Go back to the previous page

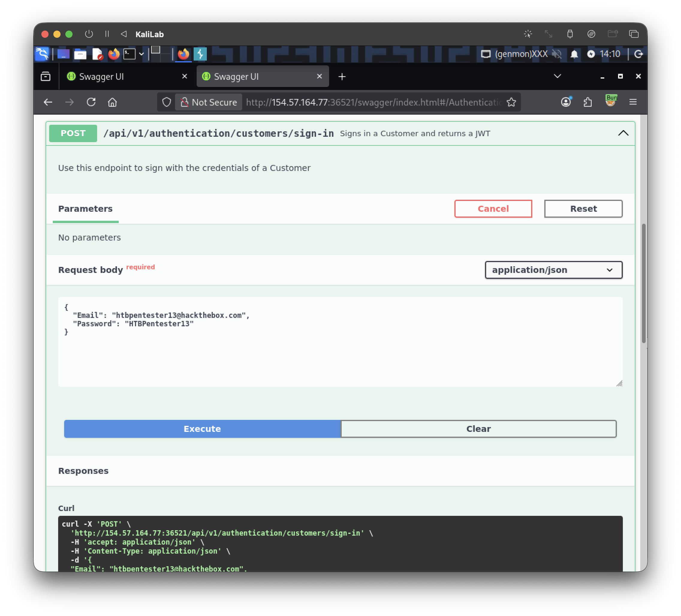coord(48,102)
